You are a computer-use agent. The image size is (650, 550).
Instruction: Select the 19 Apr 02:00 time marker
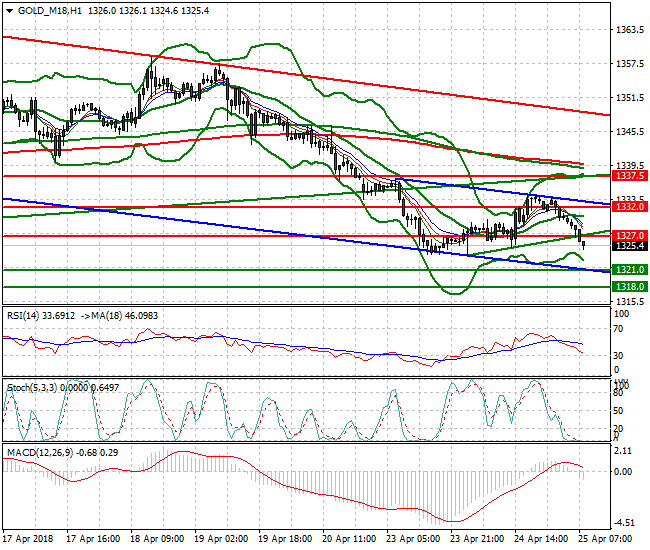221,539
